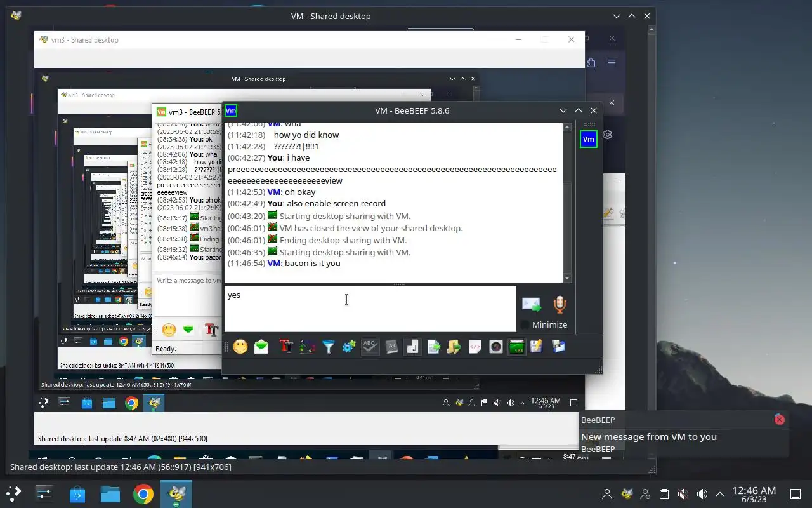
Task: Open System Settings from the taskbar
Action: (x=44, y=493)
